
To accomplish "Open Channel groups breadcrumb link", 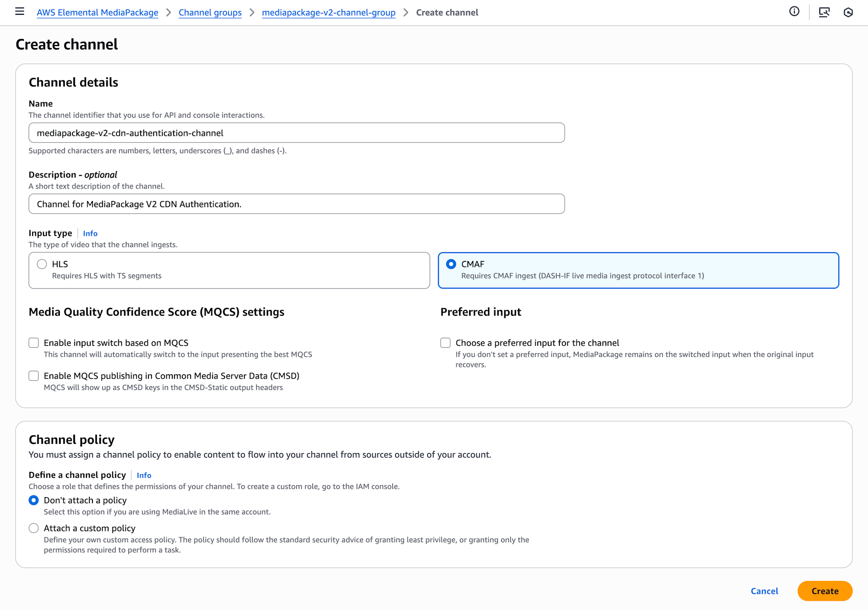I will [210, 13].
